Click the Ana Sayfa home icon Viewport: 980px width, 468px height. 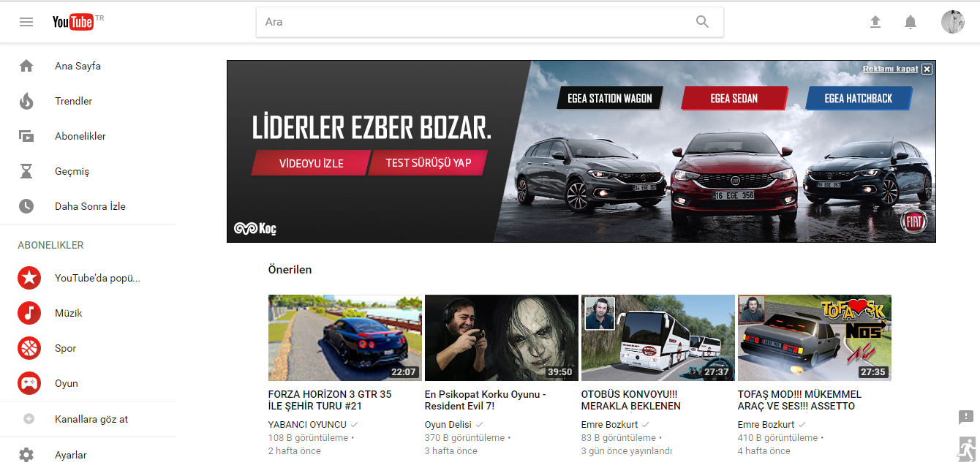click(26, 66)
